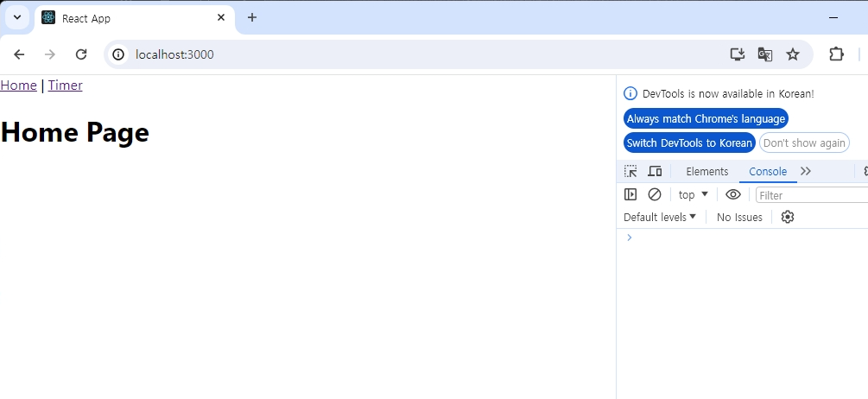Show more DevTools tabs chevron
Image resolution: width=868 pixels, height=399 pixels.
pos(806,172)
